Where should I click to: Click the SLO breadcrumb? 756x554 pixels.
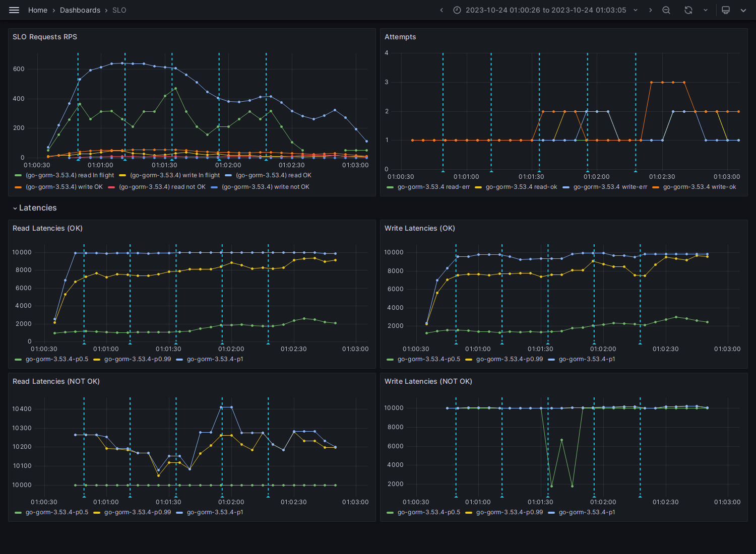119,10
